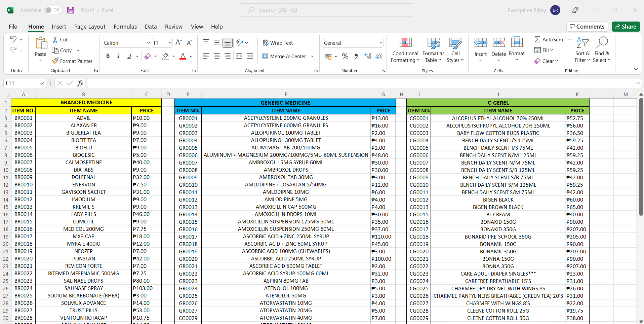This screenshot has width=644, height=324.
Task: Click Accounting Number Format icon
Action: pyautogui.click(x=328, y=56)
